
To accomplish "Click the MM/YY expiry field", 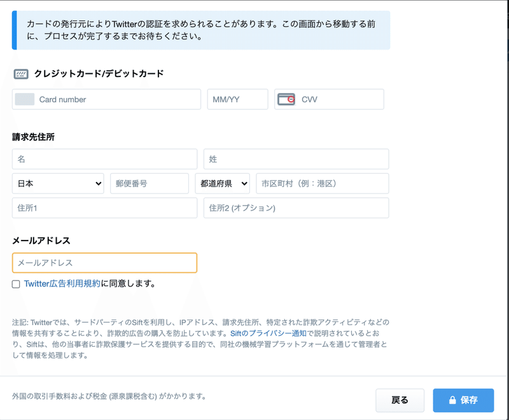I will 237,99.
